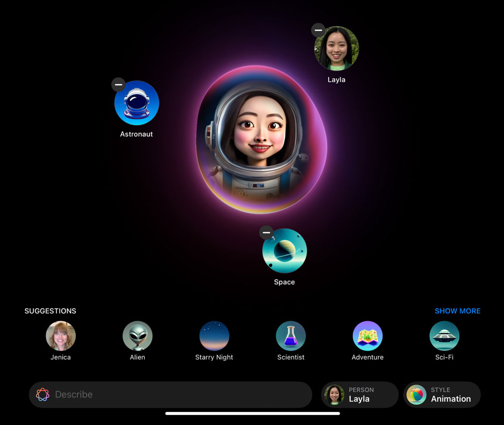The width and height of the screenshot is (504, 425).
Task: Add the Alien suggestion icon
Action: [138, 336]
